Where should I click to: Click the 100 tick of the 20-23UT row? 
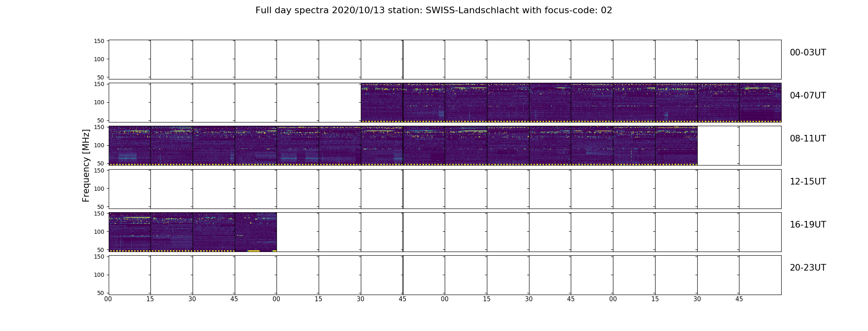(x=99, y=275)
